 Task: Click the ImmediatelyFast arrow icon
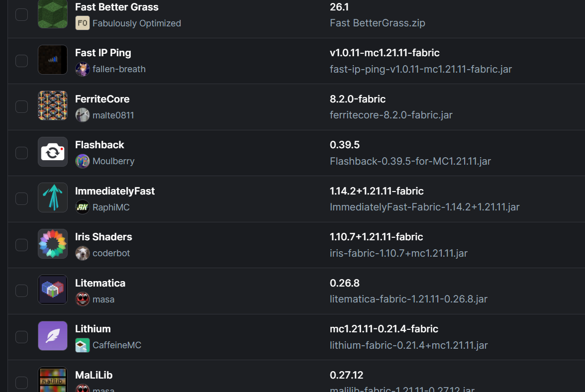(53, 198)
